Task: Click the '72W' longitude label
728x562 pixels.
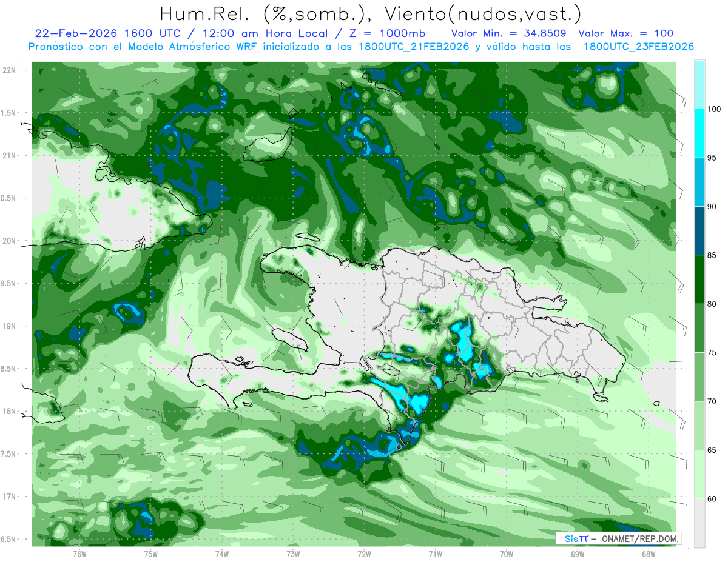Action: coord(364,554)
